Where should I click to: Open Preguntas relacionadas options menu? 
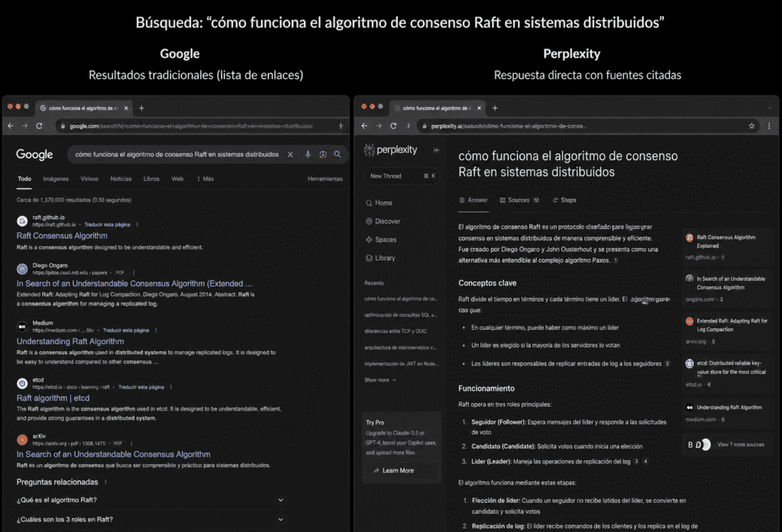point(105,482)
